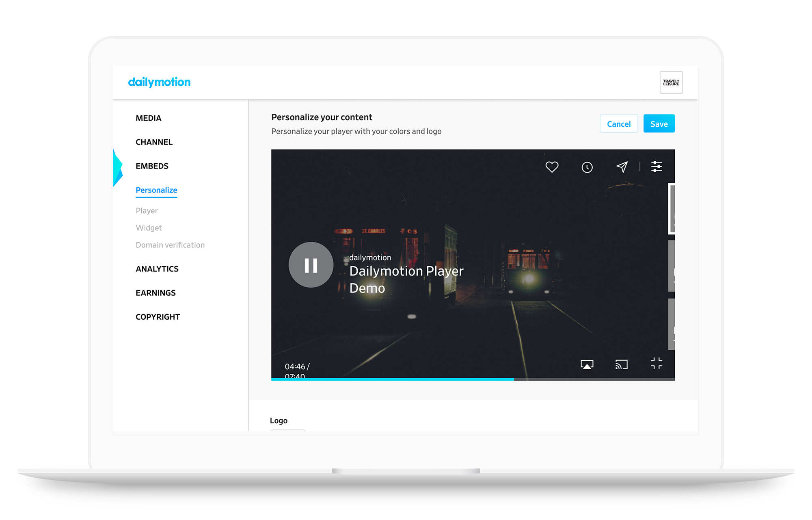Like the video with heart icon
Viewport: 812px width, 520px height.
click(x=552, y=167)
